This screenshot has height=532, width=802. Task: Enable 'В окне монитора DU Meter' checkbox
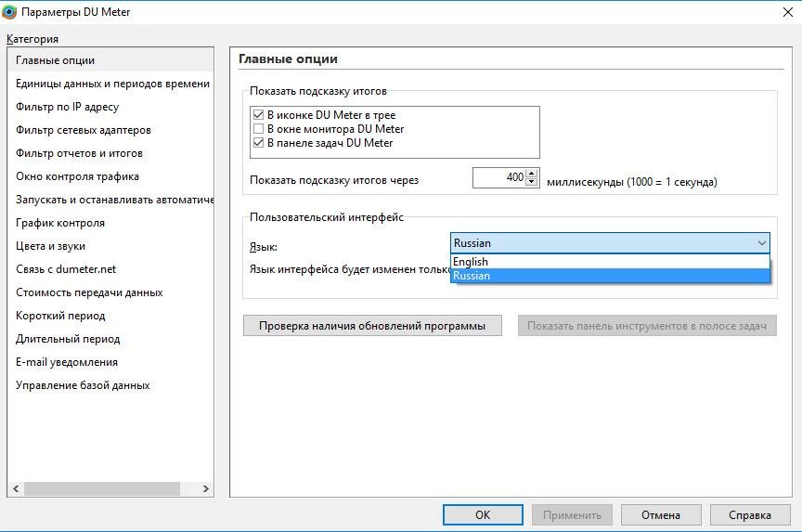tap(258, 128)
